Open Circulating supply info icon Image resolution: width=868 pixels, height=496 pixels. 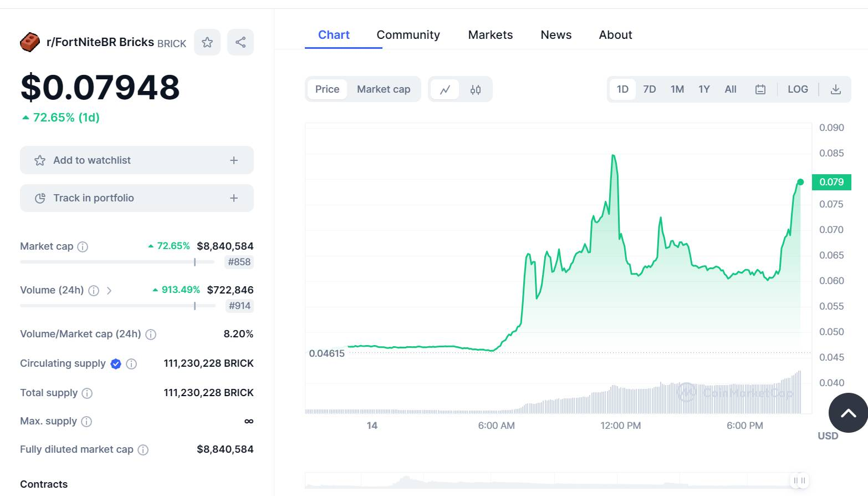coord(131,363)
